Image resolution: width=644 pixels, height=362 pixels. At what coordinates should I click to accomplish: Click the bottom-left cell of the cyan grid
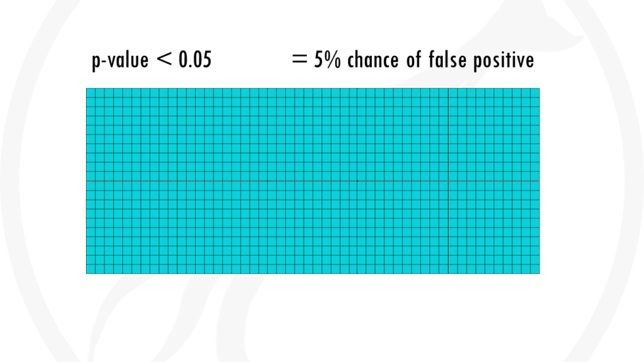(x=91, y=269)
